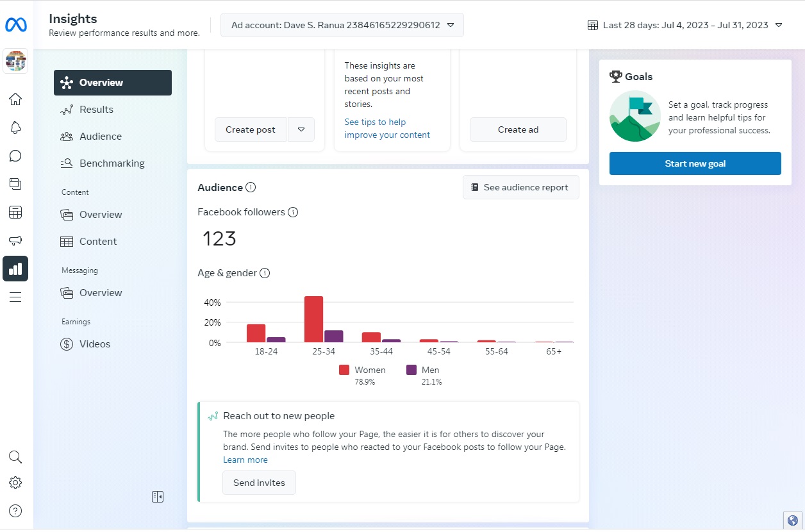This screenshot has height=532, width=805.
Task: Open the Ads megaphone icon
Action: tap(15, 240)
